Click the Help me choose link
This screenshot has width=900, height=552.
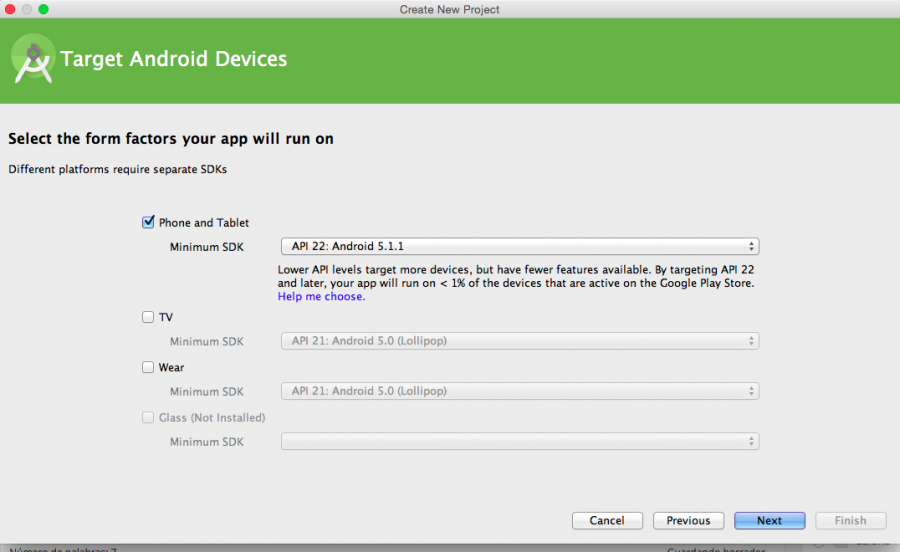click(321, 296)
